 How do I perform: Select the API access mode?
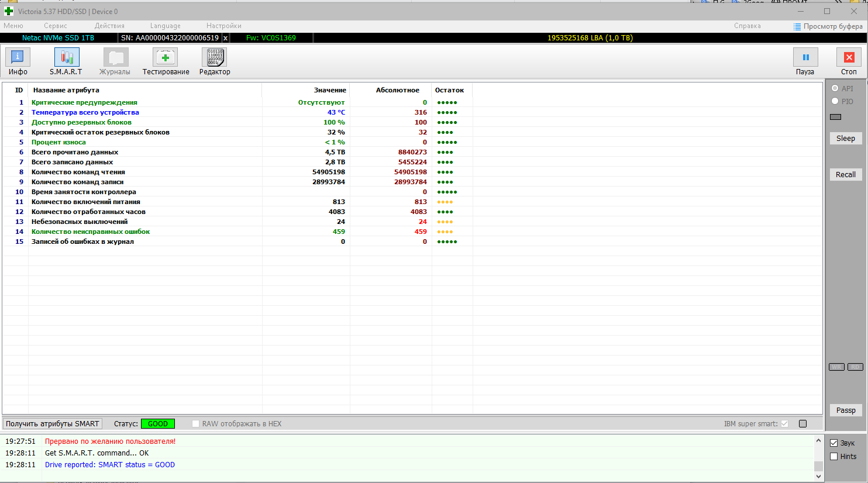click(x=835, y=88)
